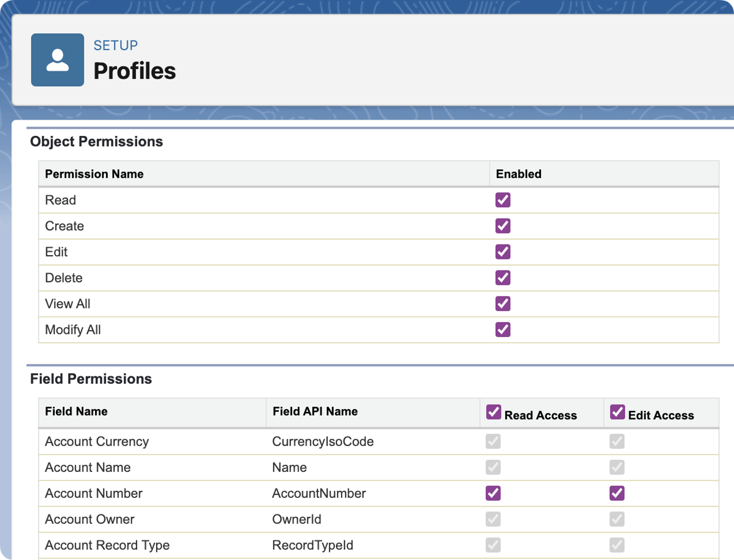Screen dimensions: 734x560
Task: Uncheck Edit Access for Account Number
Action: tap(617, 493)
